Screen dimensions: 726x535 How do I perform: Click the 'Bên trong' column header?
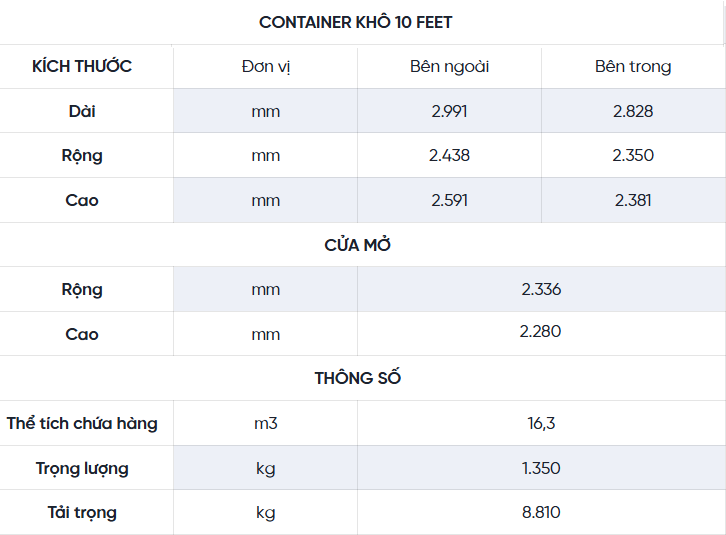point(633,67)
